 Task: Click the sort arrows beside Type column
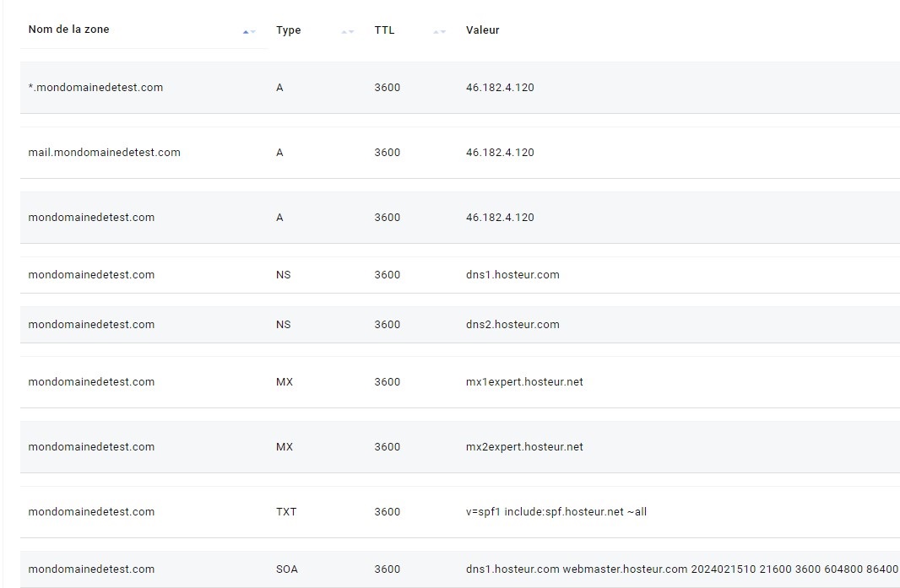(347, 31)
